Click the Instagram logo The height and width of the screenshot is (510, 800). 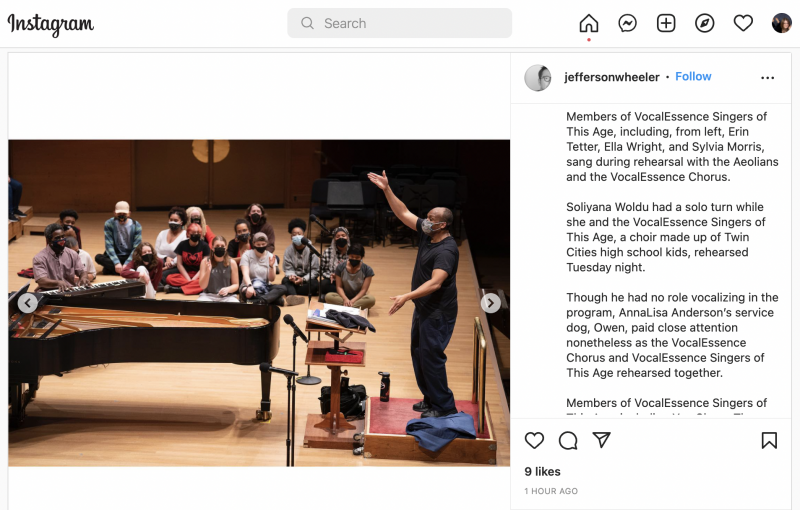coord(51,24)
